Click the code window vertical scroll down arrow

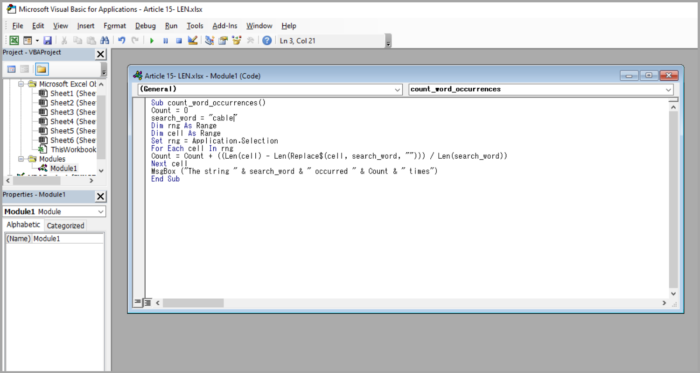tap(673, 294)
